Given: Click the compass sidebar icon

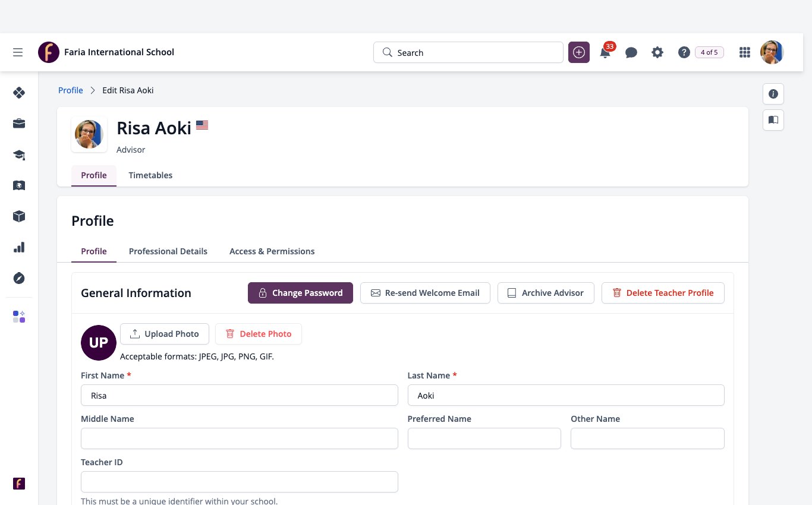Looking at the screenshot, I should pyautogui.click(x=19, y=278).
